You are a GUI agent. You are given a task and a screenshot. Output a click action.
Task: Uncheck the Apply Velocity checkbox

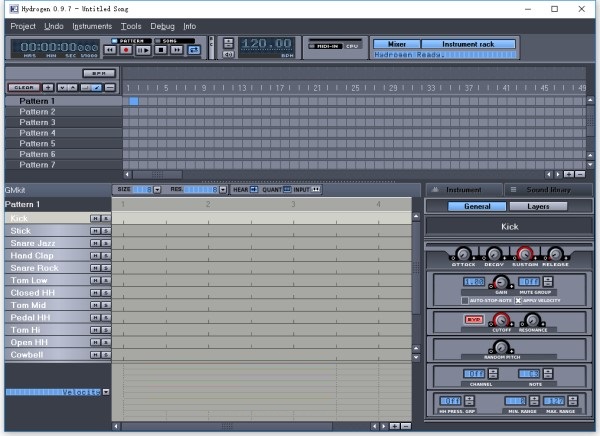click(x=518, y=300)
